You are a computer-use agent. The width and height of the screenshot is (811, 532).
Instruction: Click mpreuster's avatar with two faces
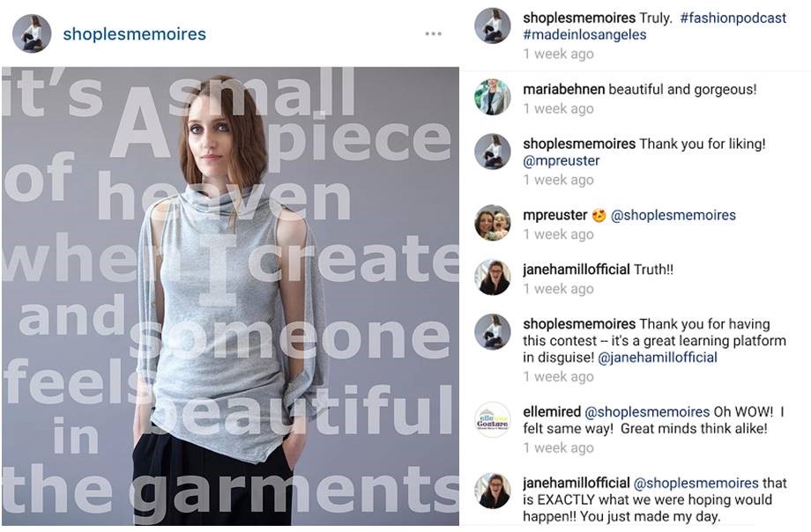click(x=493, y=223)
